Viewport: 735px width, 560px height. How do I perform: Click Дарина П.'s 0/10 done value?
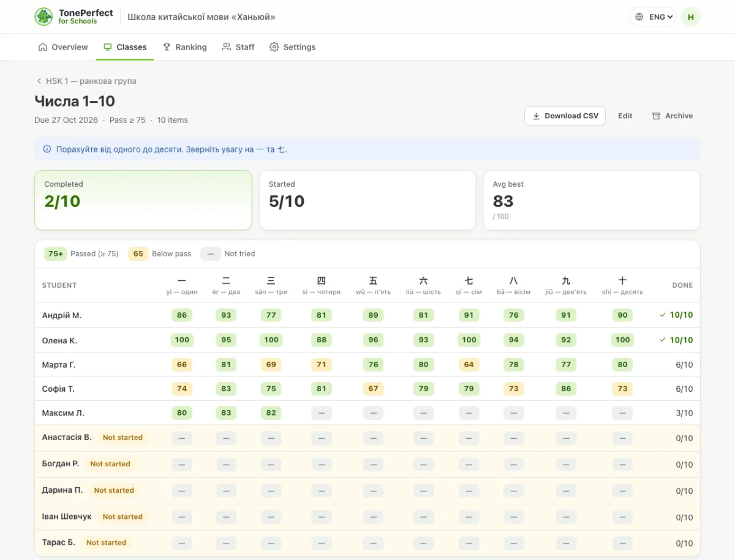(685, 491)
